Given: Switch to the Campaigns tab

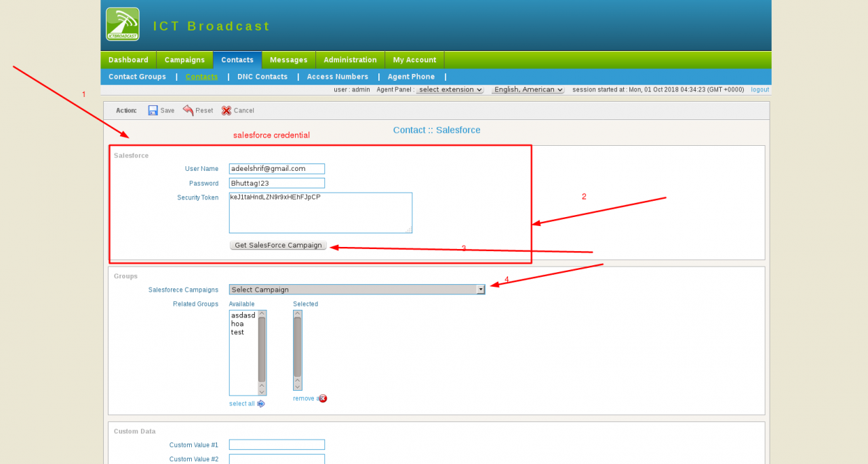Looking at the screenshot, I should (184, 60).
